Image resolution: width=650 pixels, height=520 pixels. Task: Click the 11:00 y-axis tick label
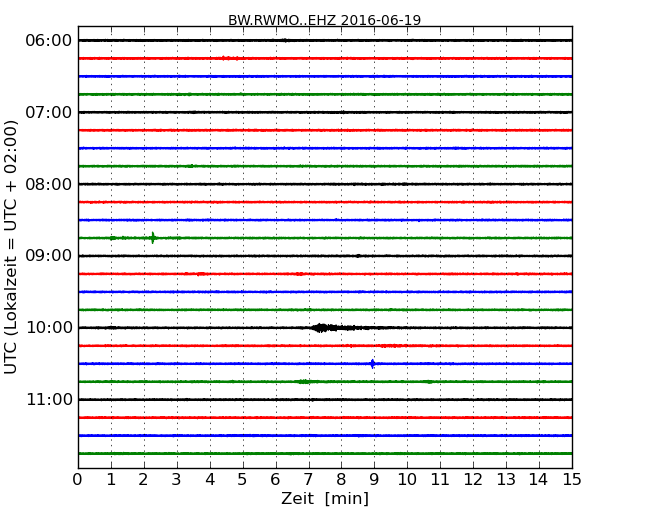[x=49, y=399]
